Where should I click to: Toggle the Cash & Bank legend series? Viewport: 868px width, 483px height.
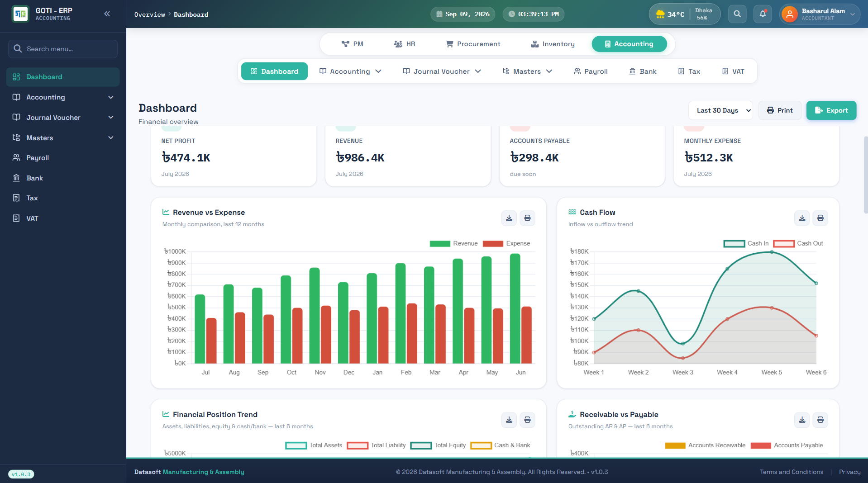500,445
